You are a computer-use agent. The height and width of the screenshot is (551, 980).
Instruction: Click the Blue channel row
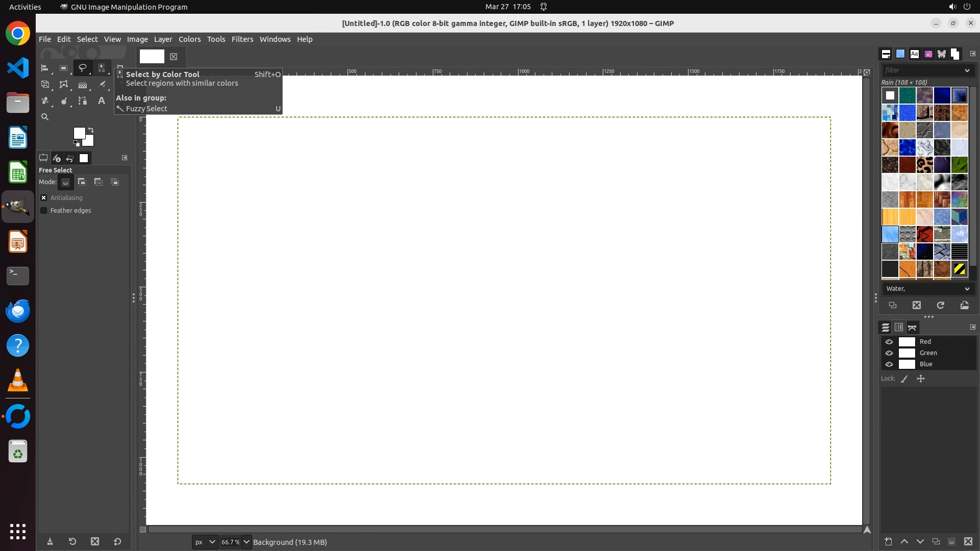pos(925,364)
